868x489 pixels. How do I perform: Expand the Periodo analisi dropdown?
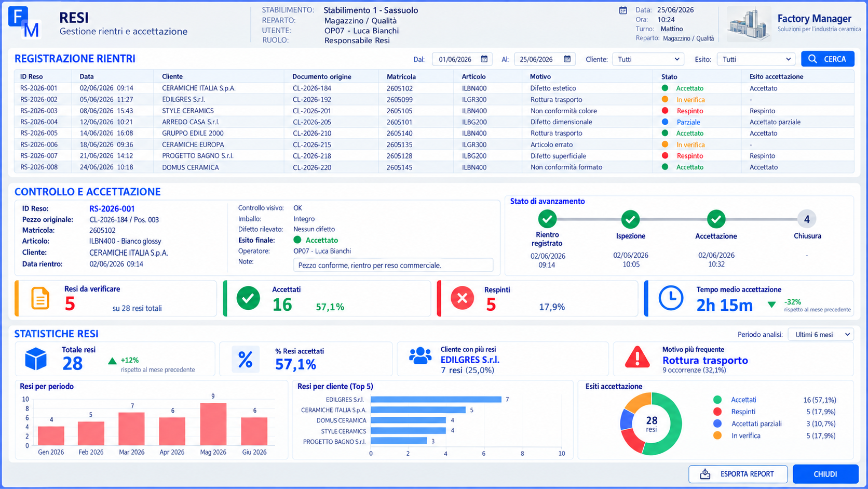click(x=821, y=335)
